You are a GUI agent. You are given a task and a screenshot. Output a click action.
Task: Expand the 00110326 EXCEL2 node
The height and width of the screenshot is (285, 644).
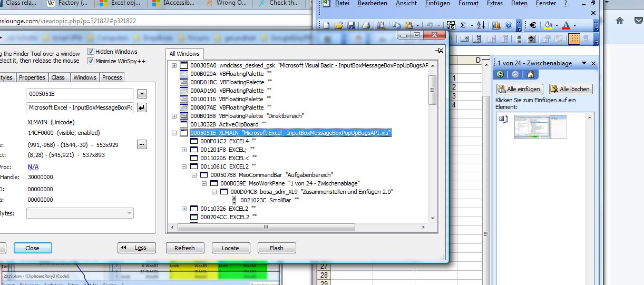(184, 209)
